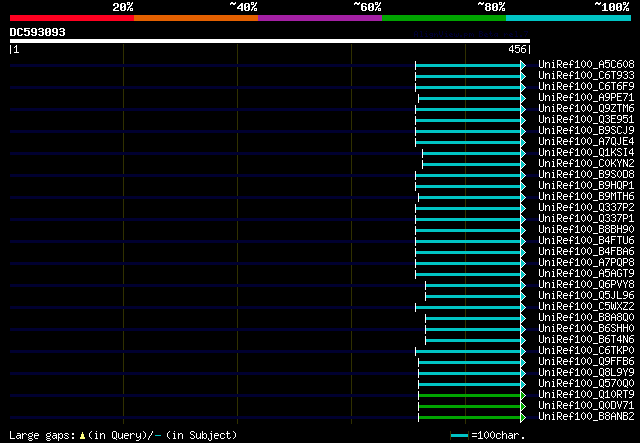Select the UniRef100_Q5JL96 label

tap(586, 296)
